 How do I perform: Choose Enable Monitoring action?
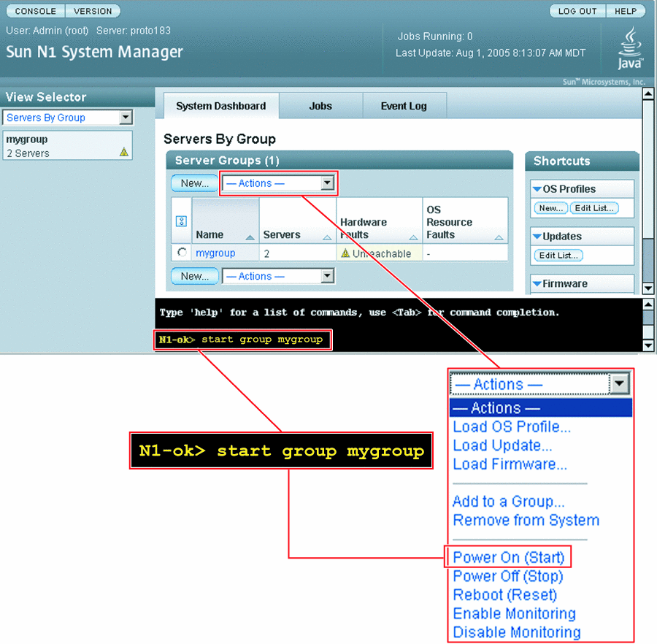pyautogui.click(x=515, y=613)
